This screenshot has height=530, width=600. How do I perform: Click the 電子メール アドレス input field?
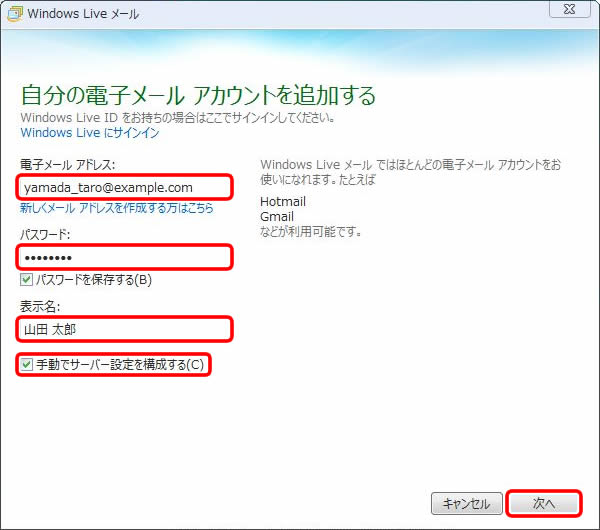125,187
